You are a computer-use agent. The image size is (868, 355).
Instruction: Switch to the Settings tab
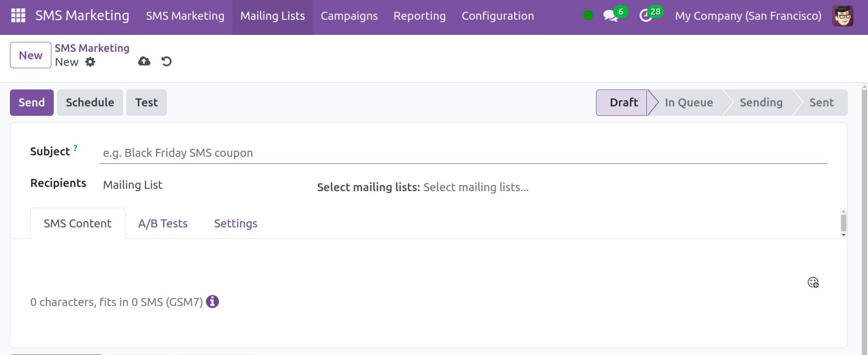click(x=236, y=224)
